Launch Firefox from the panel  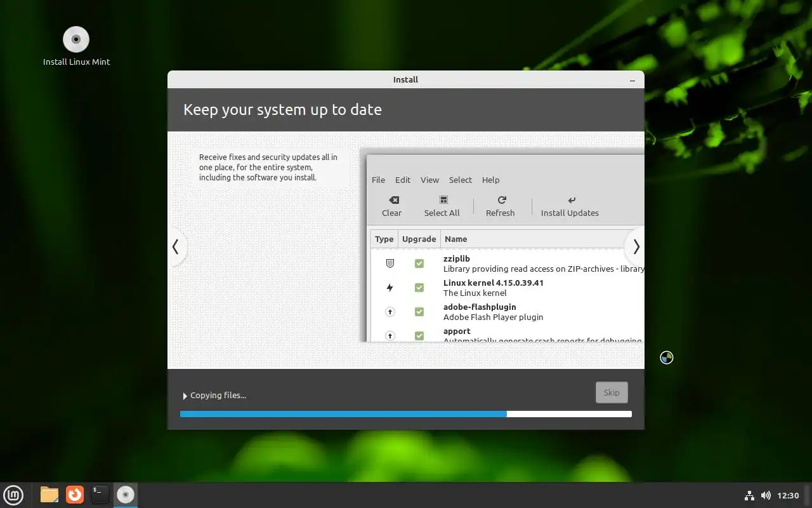tap(75, 495)
